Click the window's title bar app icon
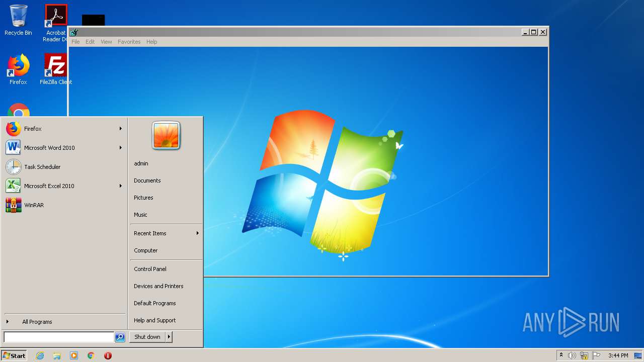 (x=74, y=32)
